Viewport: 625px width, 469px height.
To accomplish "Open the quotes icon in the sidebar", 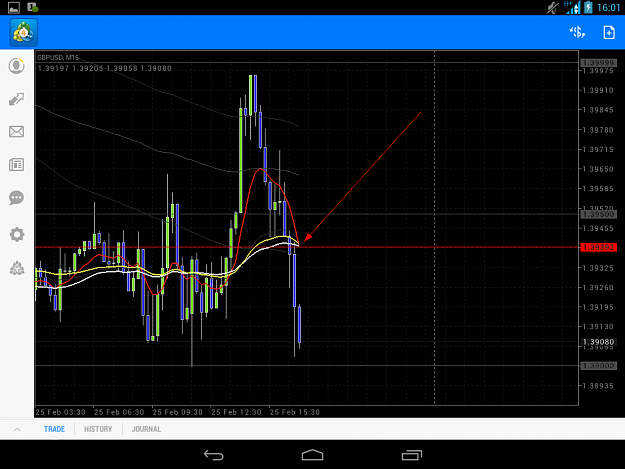I will pos(16,66).
